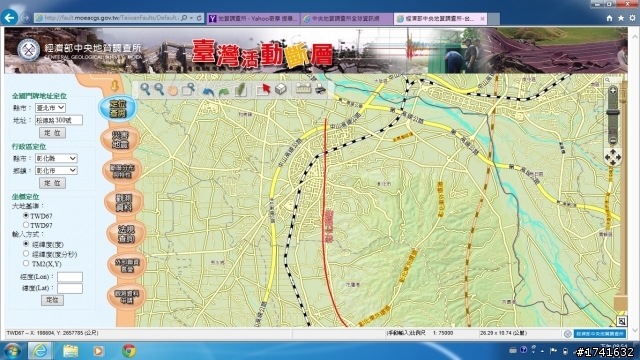Image resolution: width=640 pixels, height=360 pixels.
Task: Click the map zoom slider handle
Action: pos(613,113)
